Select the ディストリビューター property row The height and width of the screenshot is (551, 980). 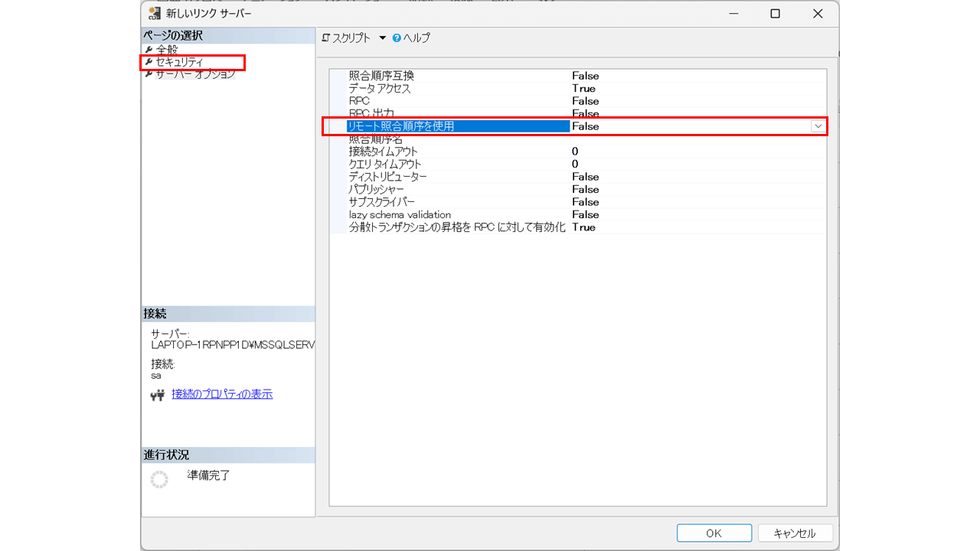click(578, 177)
